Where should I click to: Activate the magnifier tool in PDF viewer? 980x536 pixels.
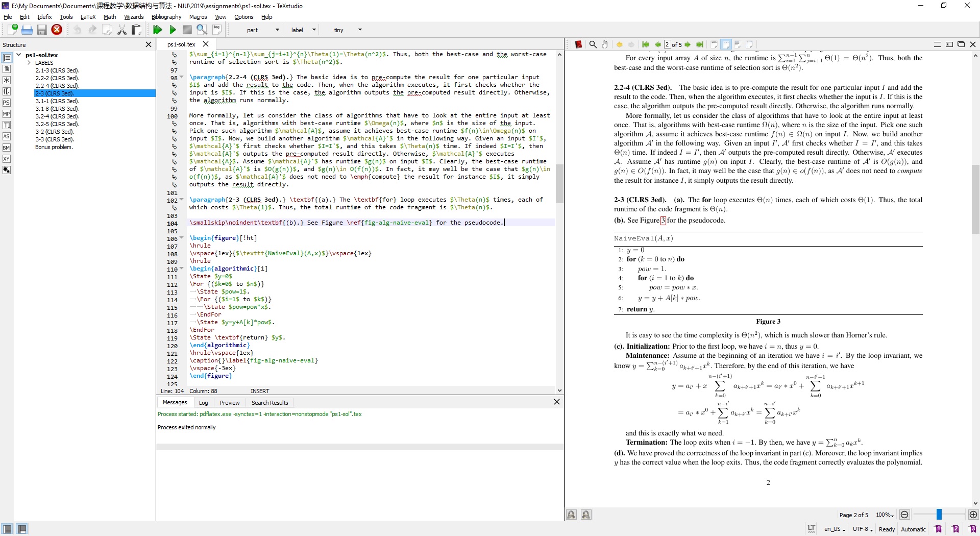coord(593,44)
